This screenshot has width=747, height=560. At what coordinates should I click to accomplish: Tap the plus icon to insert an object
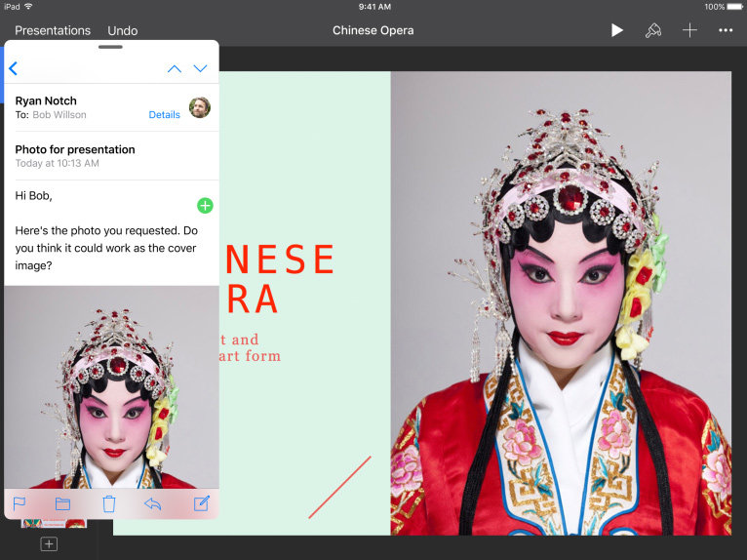689,30
